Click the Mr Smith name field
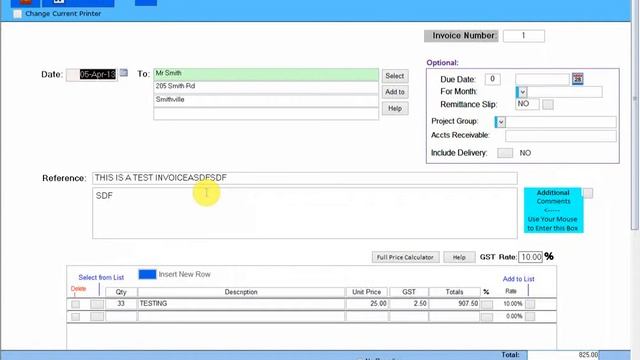The height and width of the screenshot is (360, 640). 266,74
